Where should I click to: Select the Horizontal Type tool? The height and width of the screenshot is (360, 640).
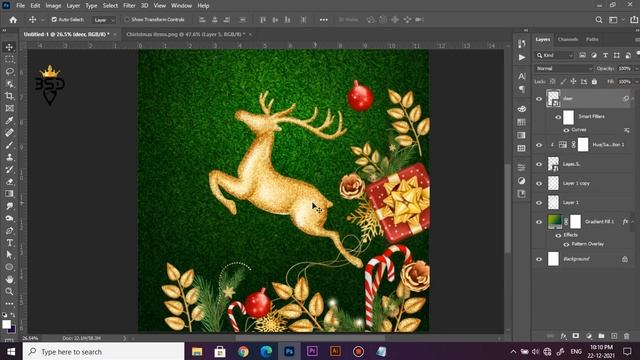[9, 243]
